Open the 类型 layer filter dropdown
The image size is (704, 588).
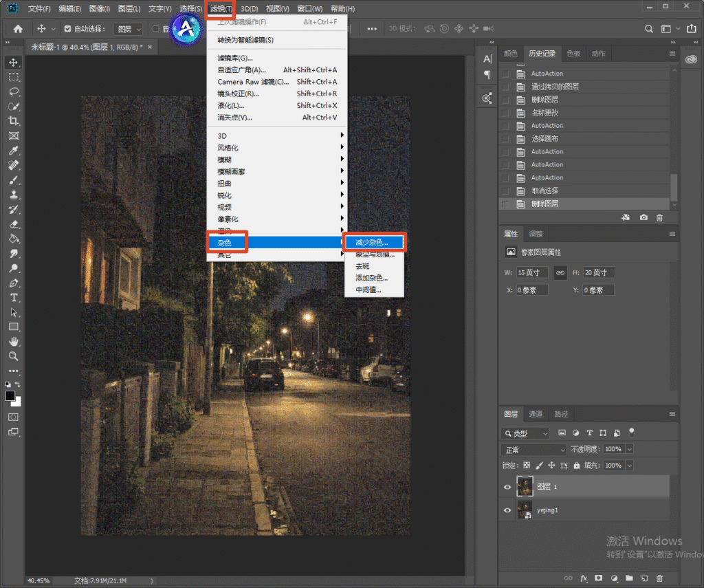pyautogui.click(x=525, y=433)
